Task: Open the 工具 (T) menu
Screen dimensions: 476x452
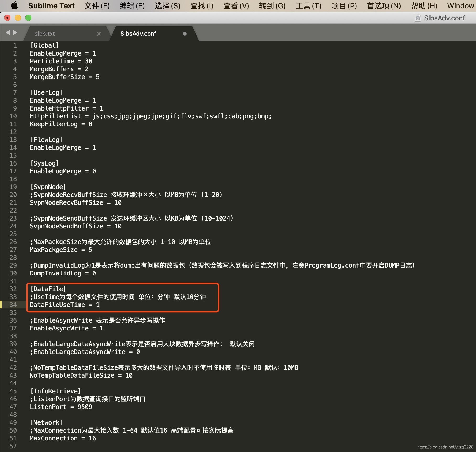Action: click(309, 5)
